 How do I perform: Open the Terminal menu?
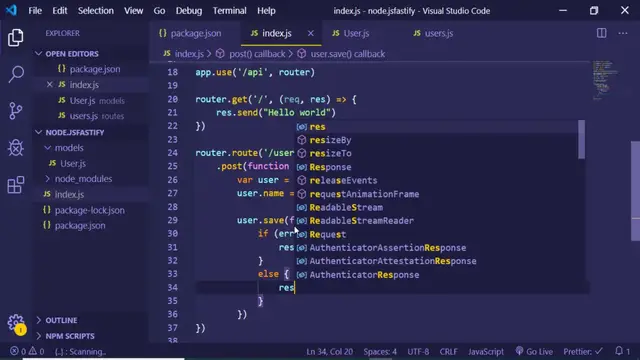coord(229,11)
